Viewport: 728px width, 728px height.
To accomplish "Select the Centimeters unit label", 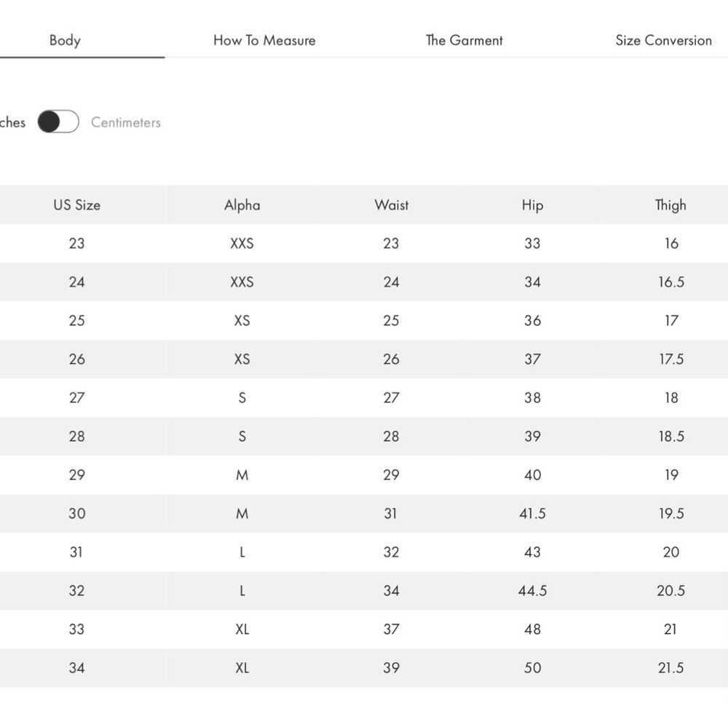I will [x=126, y=122].
